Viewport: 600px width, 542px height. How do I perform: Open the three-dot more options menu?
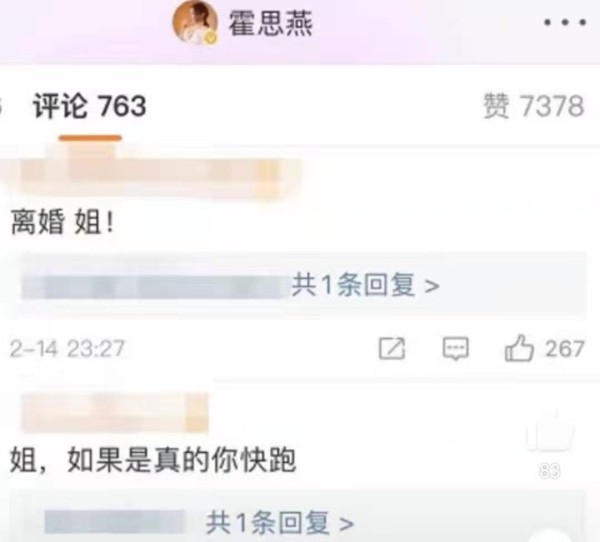tap(565, 23)
